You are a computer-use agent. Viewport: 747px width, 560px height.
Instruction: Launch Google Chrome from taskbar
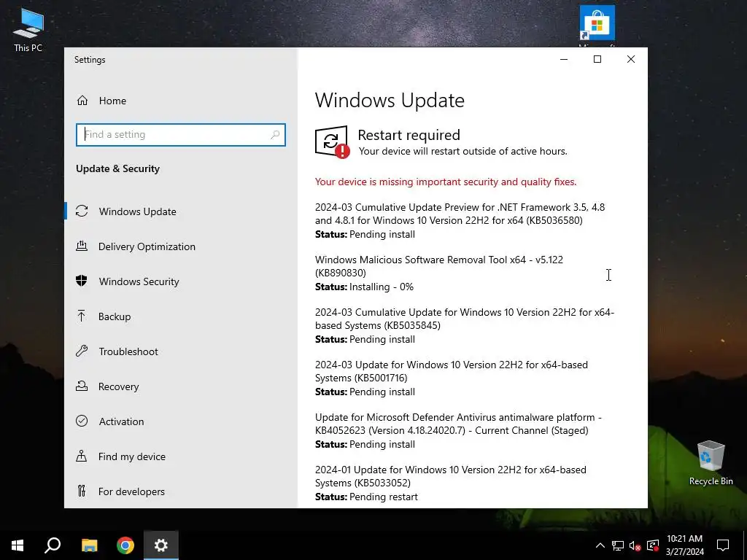pyautogui.click(x=125, y=545)
